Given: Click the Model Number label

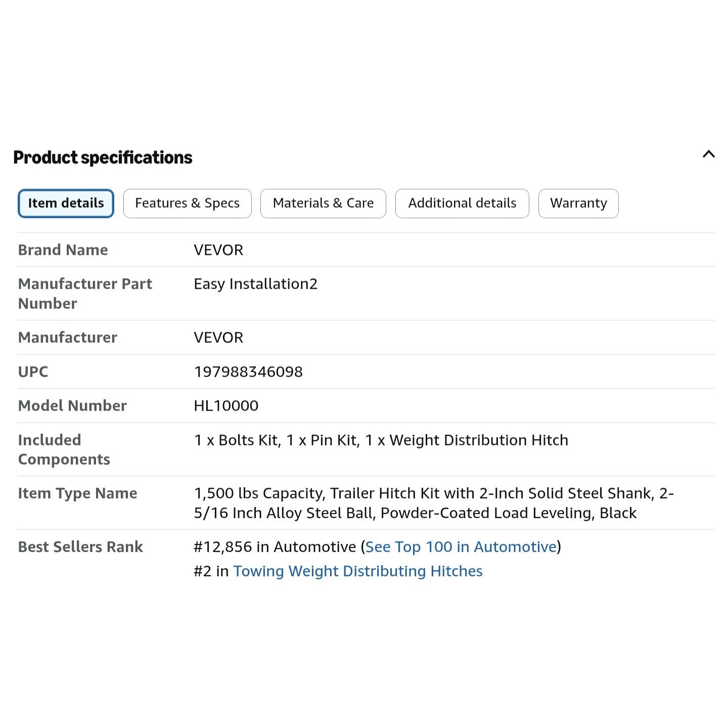Looking at the screenshot, I should [72, 405].
